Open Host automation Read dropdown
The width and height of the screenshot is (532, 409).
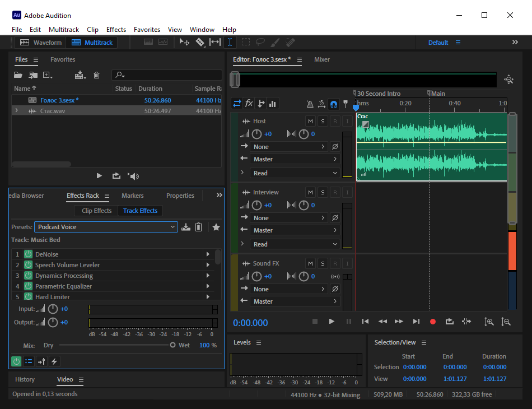click(x=295, y=173)
